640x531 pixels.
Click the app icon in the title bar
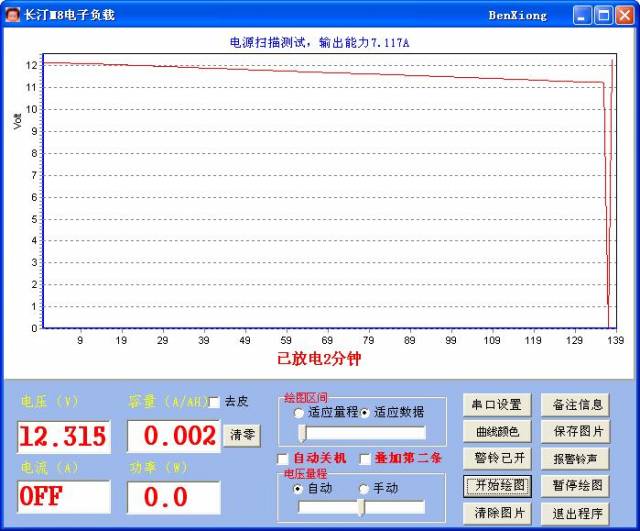pos(13,15)
